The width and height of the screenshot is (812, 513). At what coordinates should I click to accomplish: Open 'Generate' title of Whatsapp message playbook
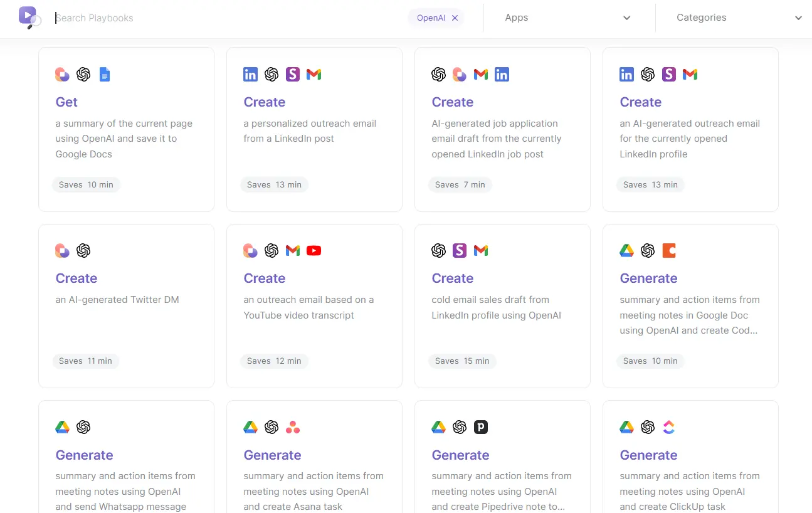click(85, 455)
